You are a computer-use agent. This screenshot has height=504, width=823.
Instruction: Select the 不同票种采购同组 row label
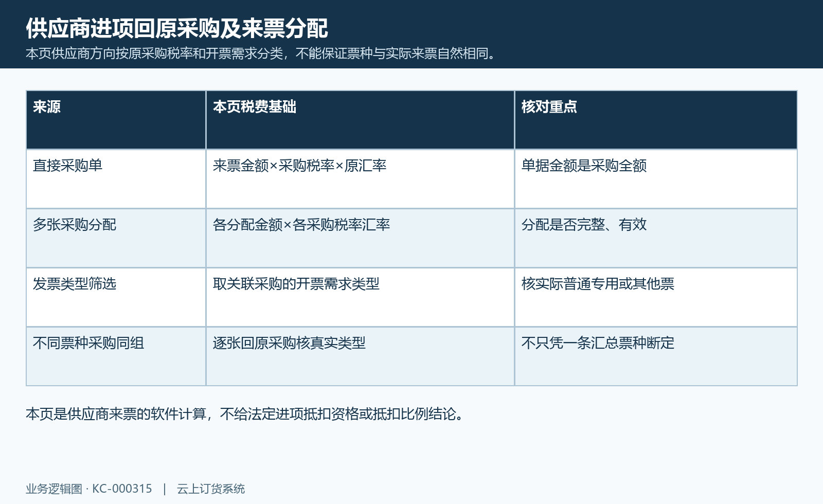88,343
